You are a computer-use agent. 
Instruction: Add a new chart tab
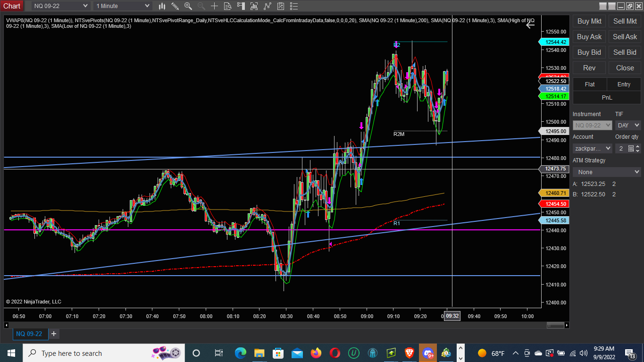point(54,334)
